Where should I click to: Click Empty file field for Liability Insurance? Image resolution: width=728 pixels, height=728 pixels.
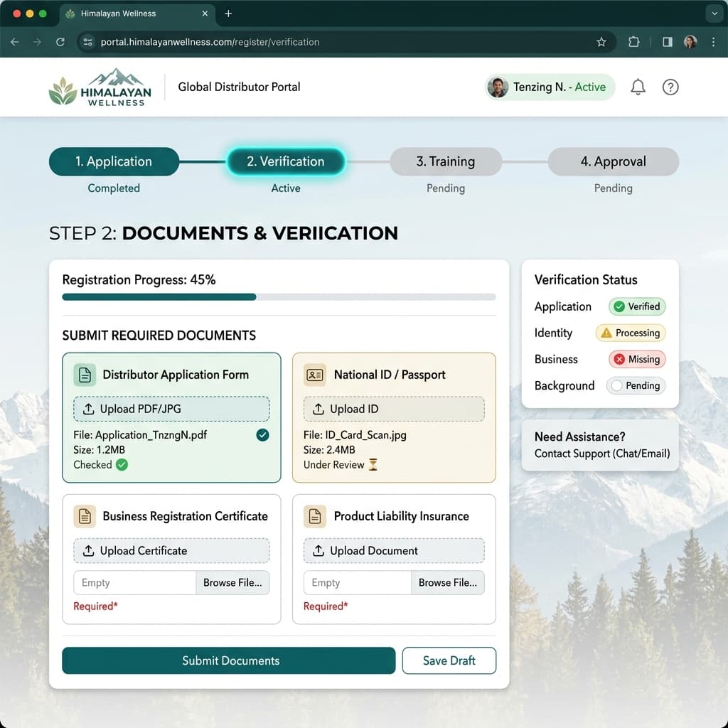click(358, 583)
